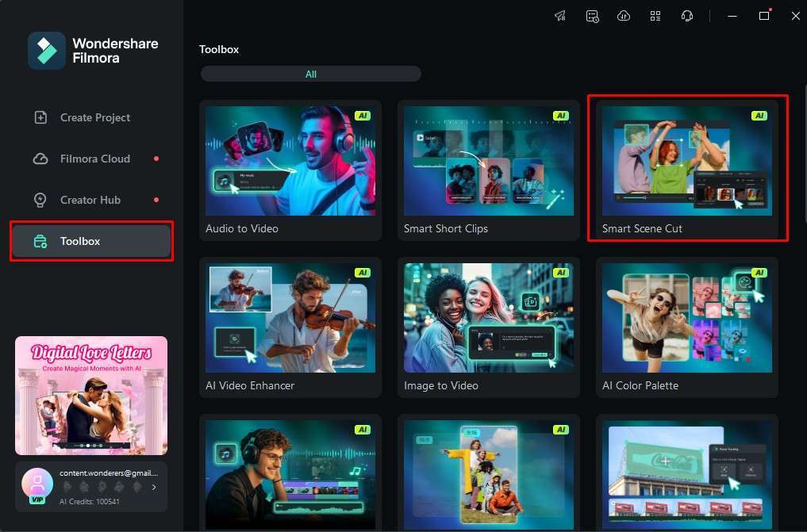This screenshot has height=532, width=807.
Task: Open the 9:16 portrait reframe thumbnail
Action: pyautogui.click(x=489, y=476)
